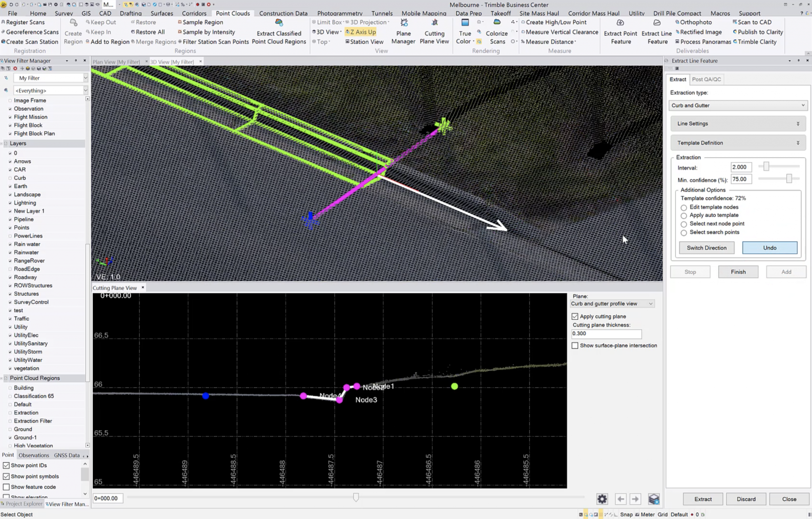Click the Finish button
812x519 pixels.
[x=738, y=272]
